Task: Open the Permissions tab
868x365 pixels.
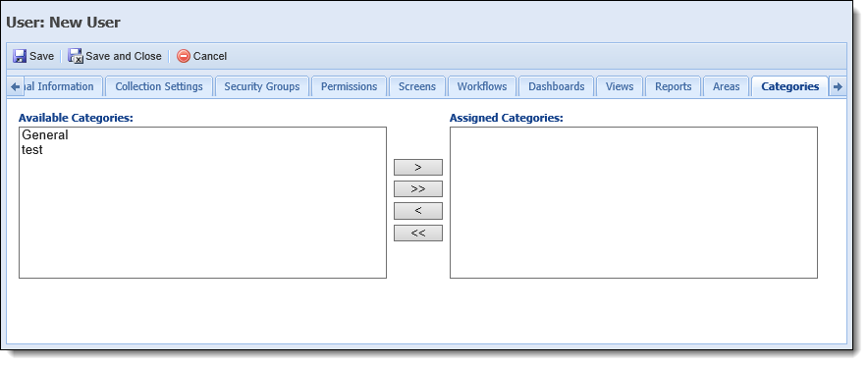Action: pyautogui.click(x=349, y=86)
